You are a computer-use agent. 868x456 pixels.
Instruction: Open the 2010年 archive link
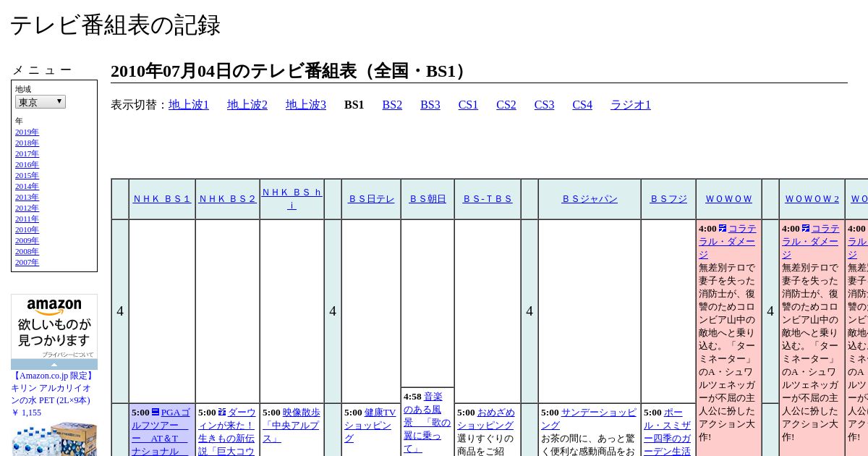27,230
